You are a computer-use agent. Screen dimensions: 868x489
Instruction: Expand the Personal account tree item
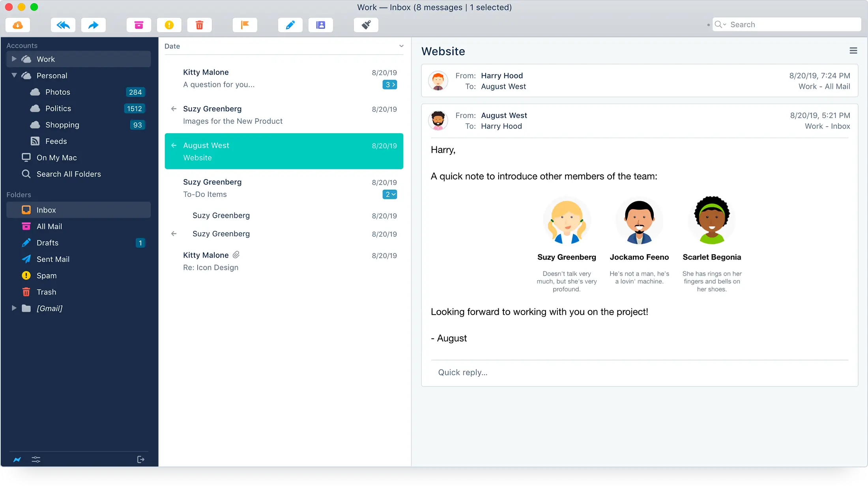pyautogui.click(x=13, y=75)
